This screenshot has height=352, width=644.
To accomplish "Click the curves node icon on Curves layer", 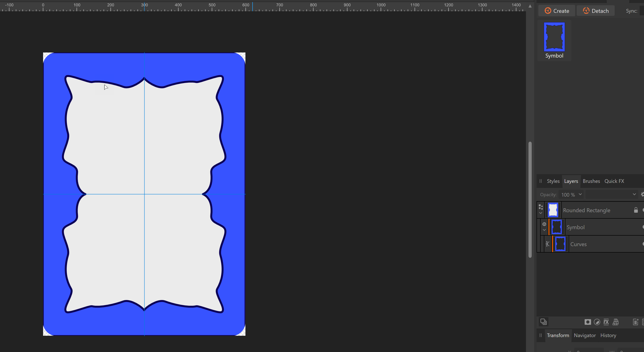I will (548, 244).
